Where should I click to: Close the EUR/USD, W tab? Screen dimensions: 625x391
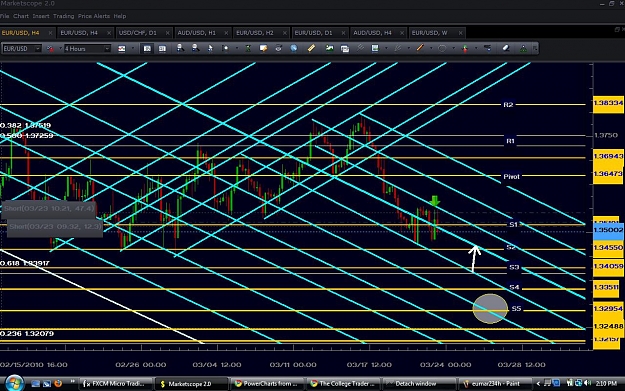pos(460,33)
